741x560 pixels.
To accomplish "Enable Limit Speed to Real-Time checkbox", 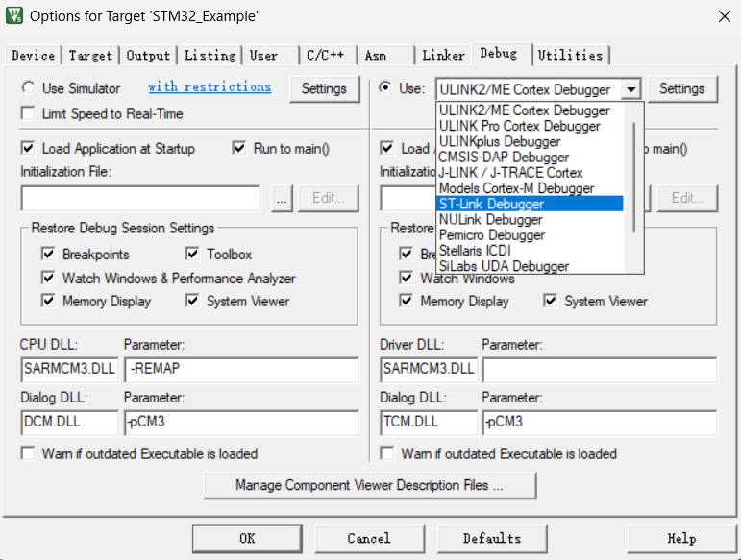I will [x=28, y=113].
